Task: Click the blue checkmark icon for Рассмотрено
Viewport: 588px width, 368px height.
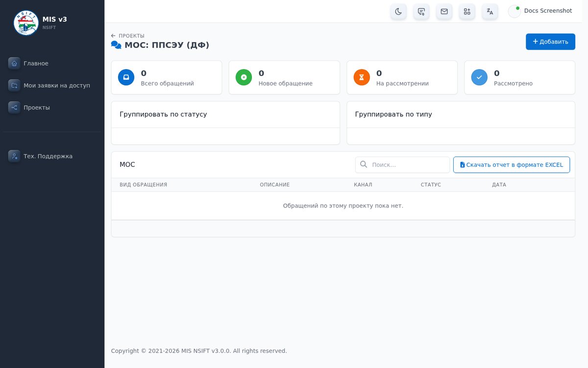Action: click(479, 78)
